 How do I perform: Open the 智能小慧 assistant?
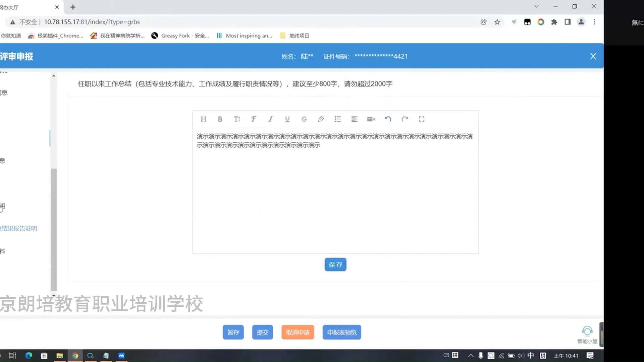587,335
